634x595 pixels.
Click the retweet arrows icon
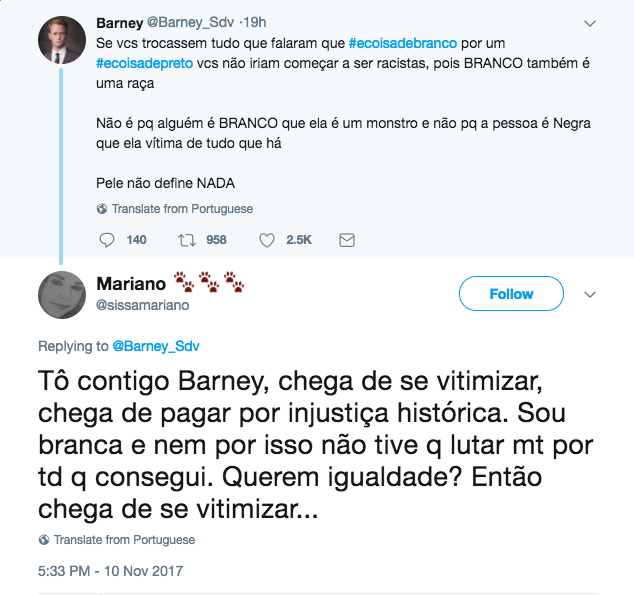[185, 240]
